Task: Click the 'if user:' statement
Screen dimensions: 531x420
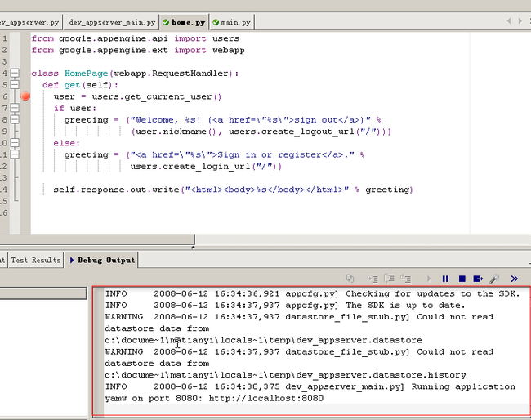Action: (75, 108)
